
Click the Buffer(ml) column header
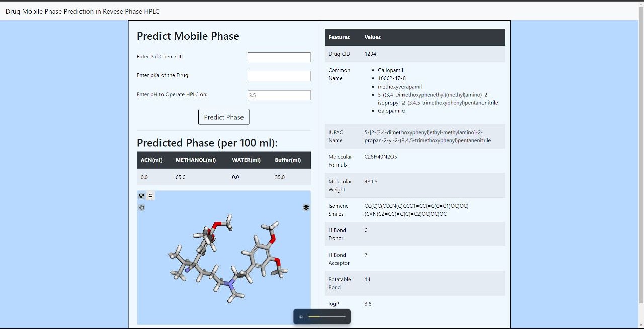click(x=288, y=160)
